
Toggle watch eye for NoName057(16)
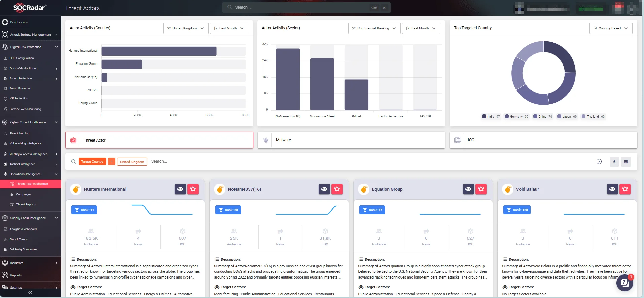pyautogui.click(x=324, y=189)
